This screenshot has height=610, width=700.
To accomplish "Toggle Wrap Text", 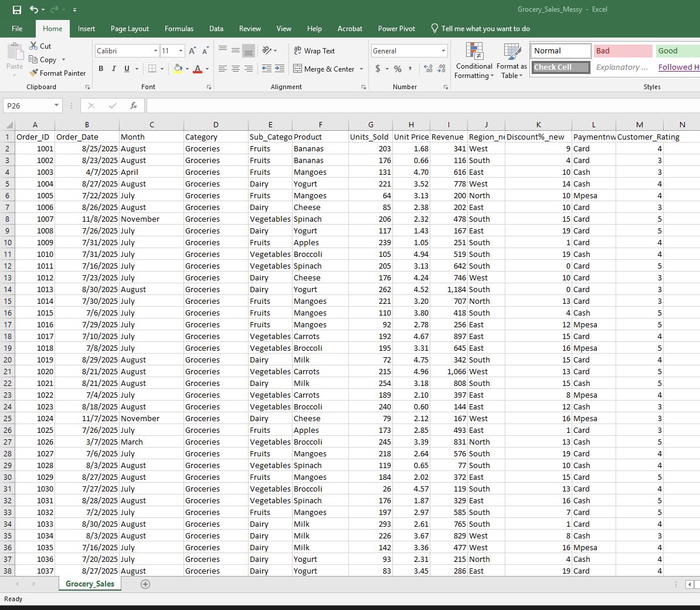I will click(314, 51).
